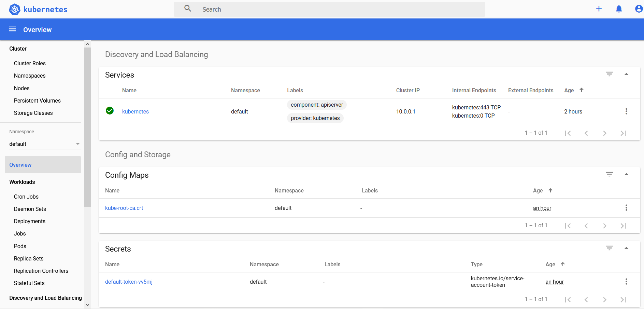The height and width of the screenshot is (309, 644).
Task: Go to next page of Secrets
Action: point(605,300)
